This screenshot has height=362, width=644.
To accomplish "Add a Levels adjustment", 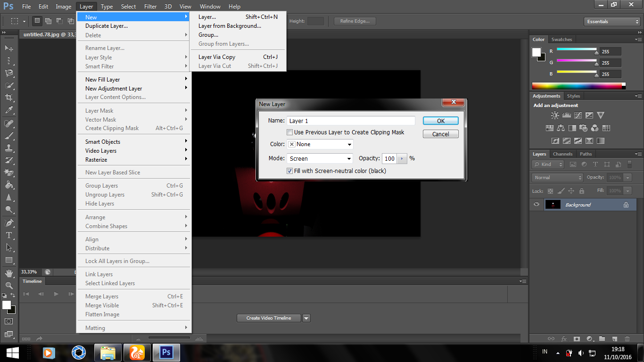I will click(x=567, y=115).
